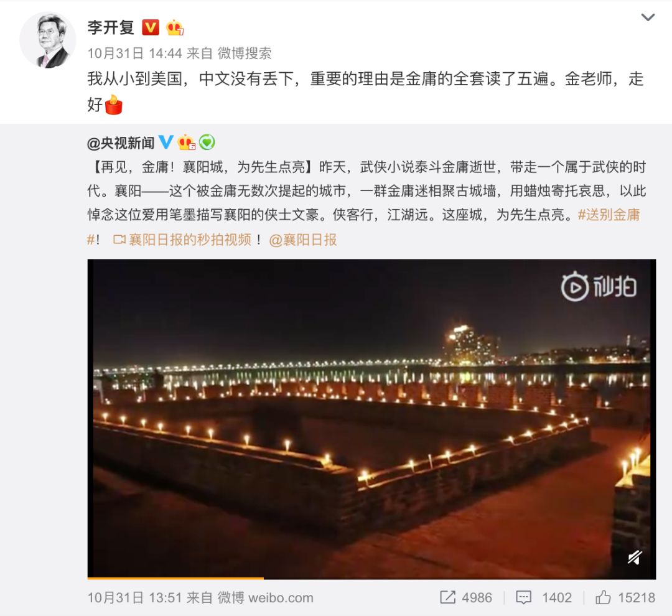Open the @襄阳日报 mention link
Viewport: 672px width, 616px height.
click(x=302, y=240)
